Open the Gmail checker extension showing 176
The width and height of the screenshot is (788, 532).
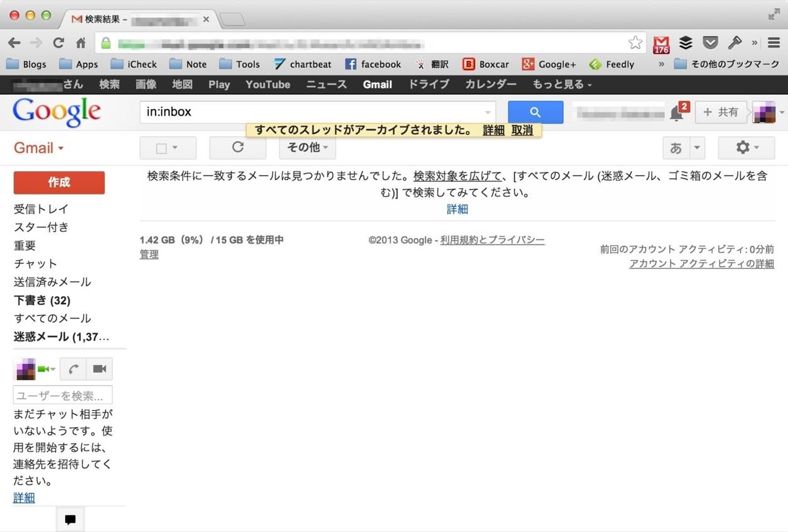(661, 43)
